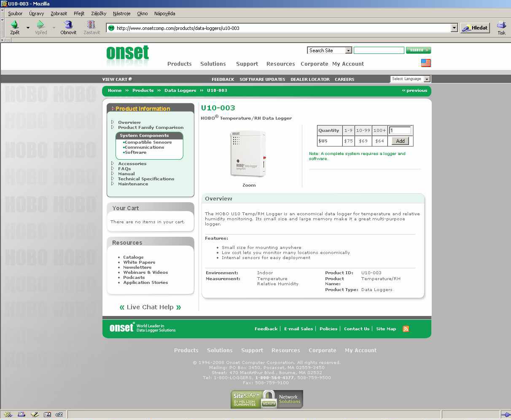Screen dimensions: 511x420
Task: Click the onset logo in page header
Action: pos(127,55)
